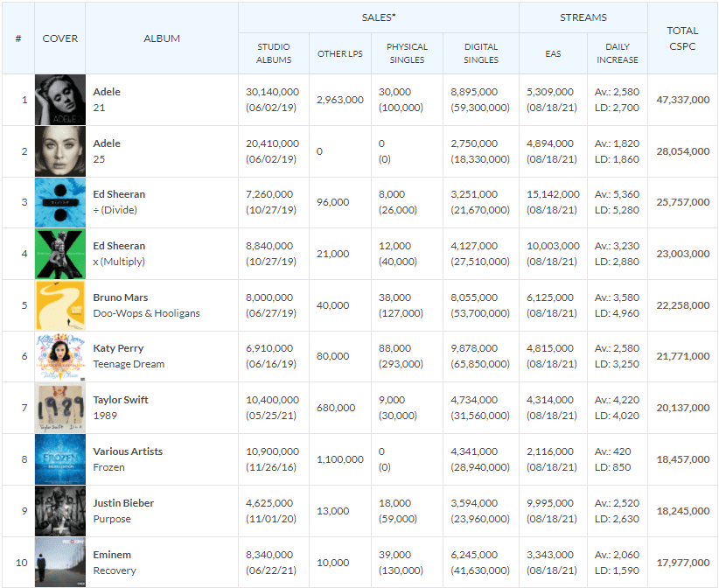Click total CSPC value 17,977,000

683,563
